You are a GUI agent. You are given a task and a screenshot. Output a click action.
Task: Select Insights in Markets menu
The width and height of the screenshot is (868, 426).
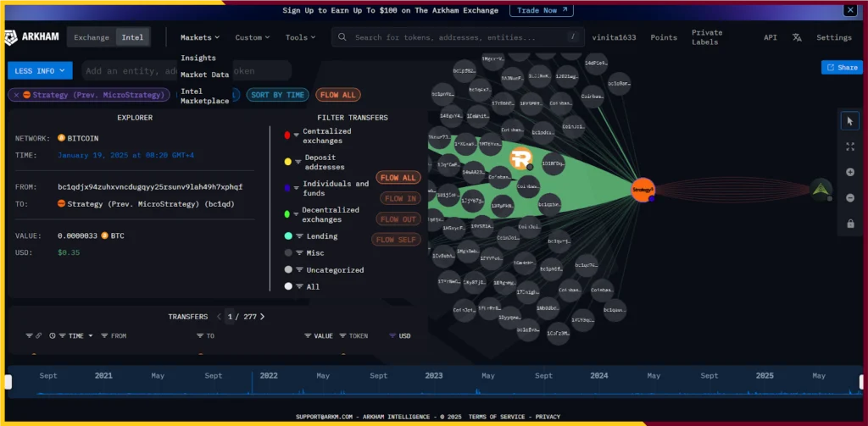pos(198,58)
